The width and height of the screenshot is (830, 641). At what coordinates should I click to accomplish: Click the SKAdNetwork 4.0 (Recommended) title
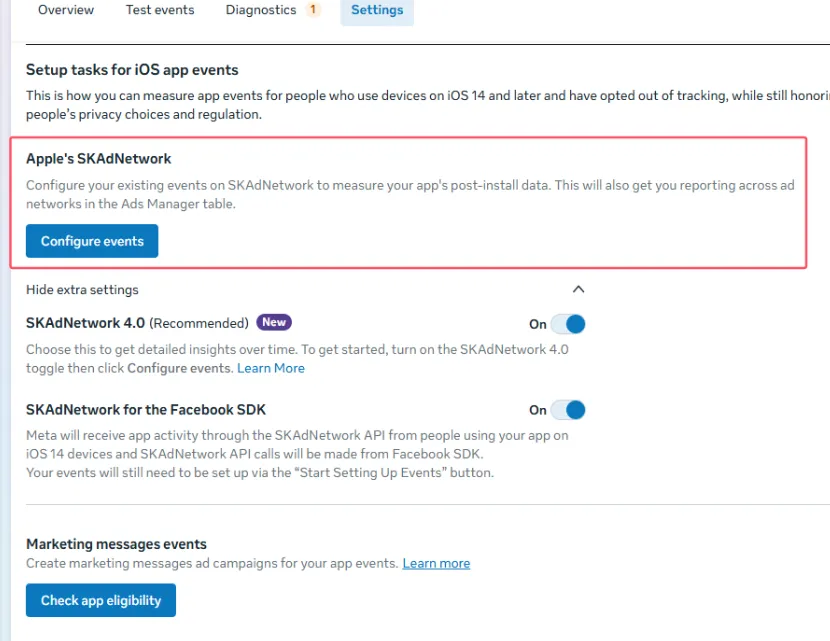(x=137, y=323)
